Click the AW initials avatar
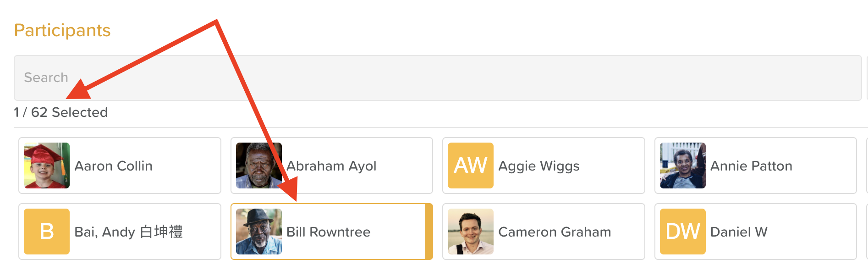The width and height of the screenshot is (868, 265). pos(471,166)
